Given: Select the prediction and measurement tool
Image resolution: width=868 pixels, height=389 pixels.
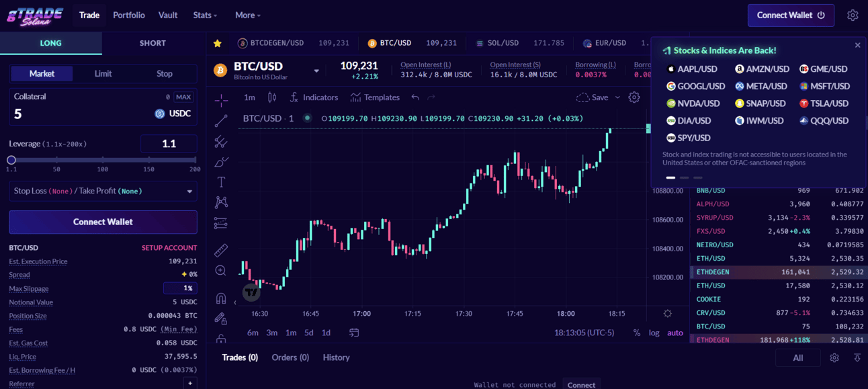Looking at the screenshot, I should click(x=221, y=223).
